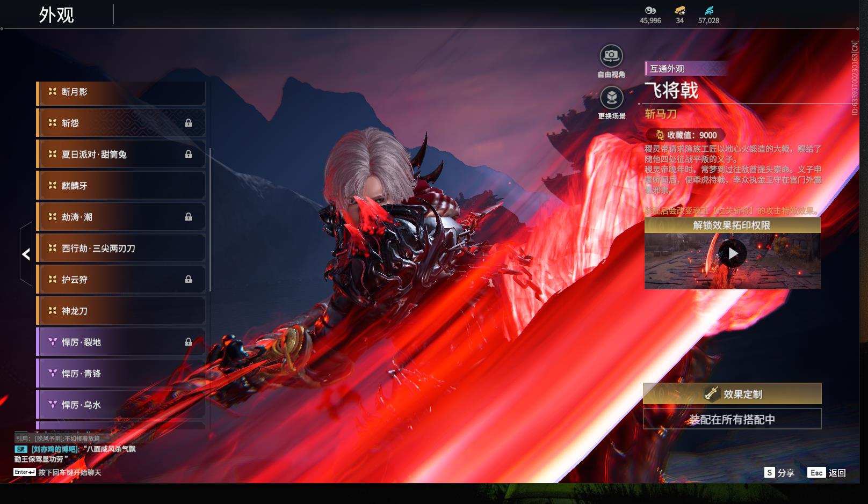
Task: Open 效果定制 effect customization
Action: 732,394
